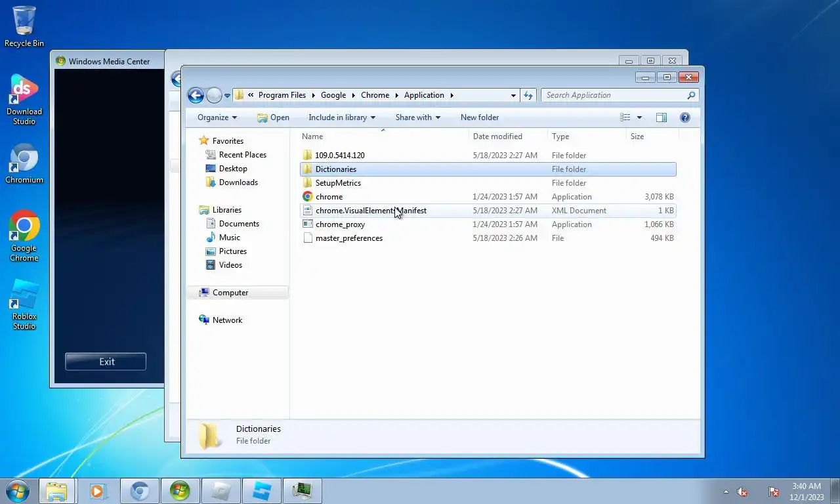Change your view icon
The width and height of the screenshot is (840, 504).
click(625, 117)
